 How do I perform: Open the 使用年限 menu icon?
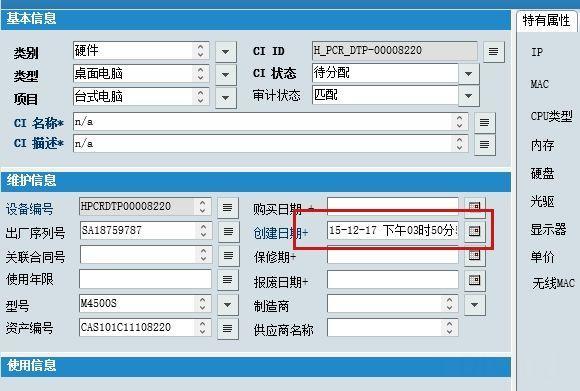pos(228,280)
